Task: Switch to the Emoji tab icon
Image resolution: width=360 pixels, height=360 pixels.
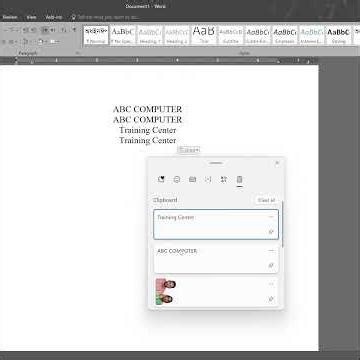Action: (x=177, y=179)
